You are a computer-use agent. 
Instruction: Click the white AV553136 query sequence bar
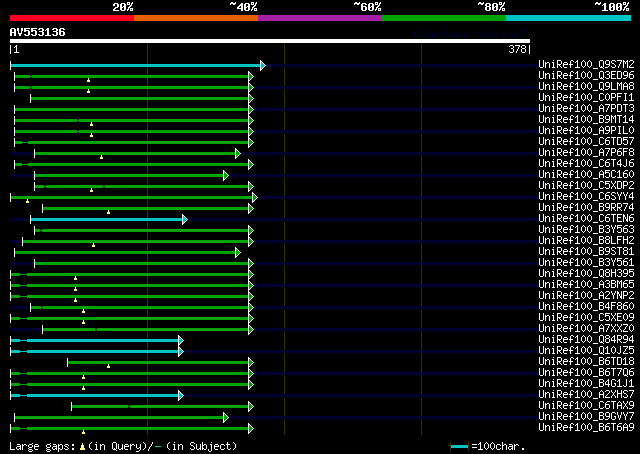pos(270,41)
